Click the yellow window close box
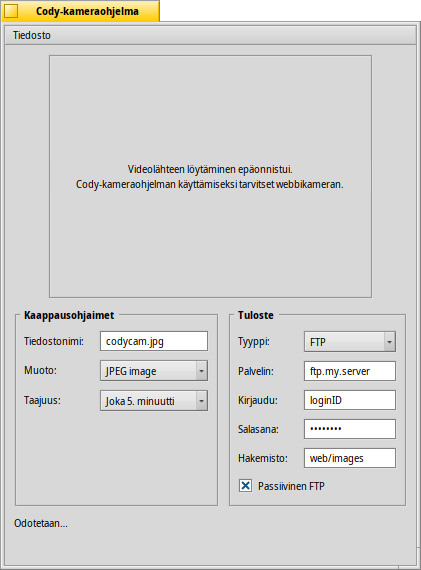This screenshot has width=421, height=570. [x=11, y=11]
